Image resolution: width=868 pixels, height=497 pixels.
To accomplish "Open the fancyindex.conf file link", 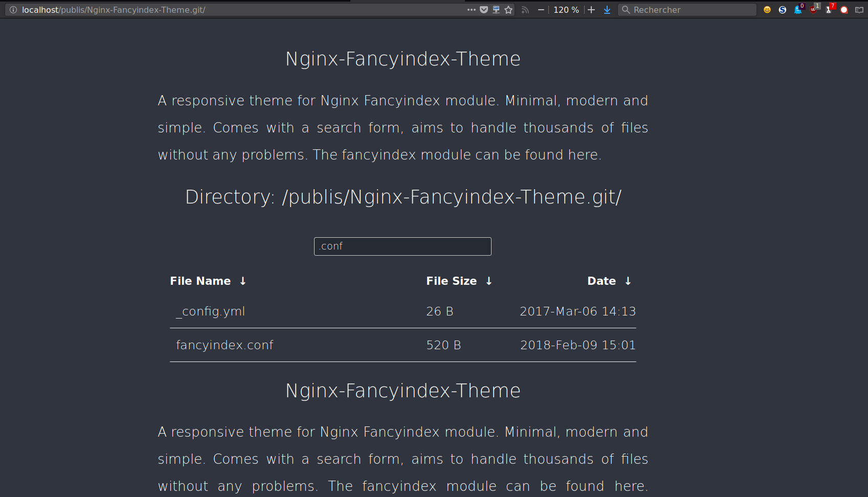I will [x=225, y=345].
